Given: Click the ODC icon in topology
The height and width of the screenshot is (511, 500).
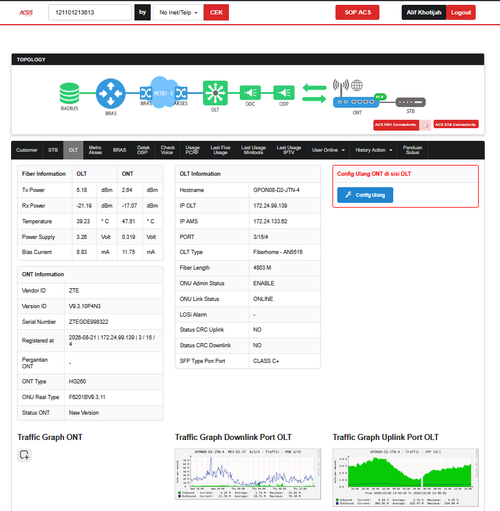Looking at the screenshot, I should point(250,93).
